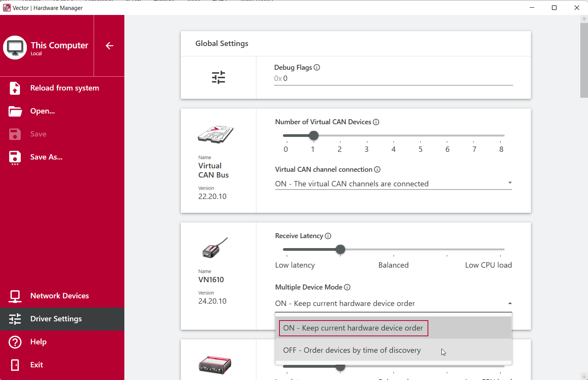
Task: Click the Virtual CAN Devices slider handle
Action: point(314,135)
